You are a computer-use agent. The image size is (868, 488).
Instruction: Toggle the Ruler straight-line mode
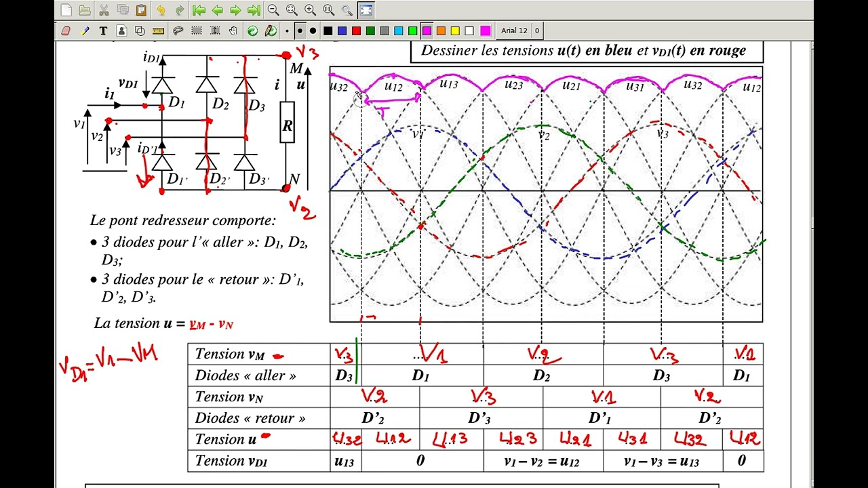[159, 30]
